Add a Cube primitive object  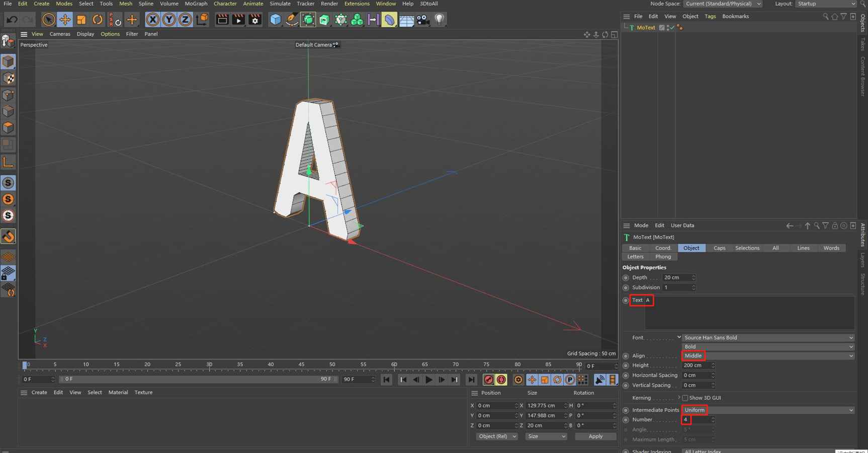click(276, 20)
